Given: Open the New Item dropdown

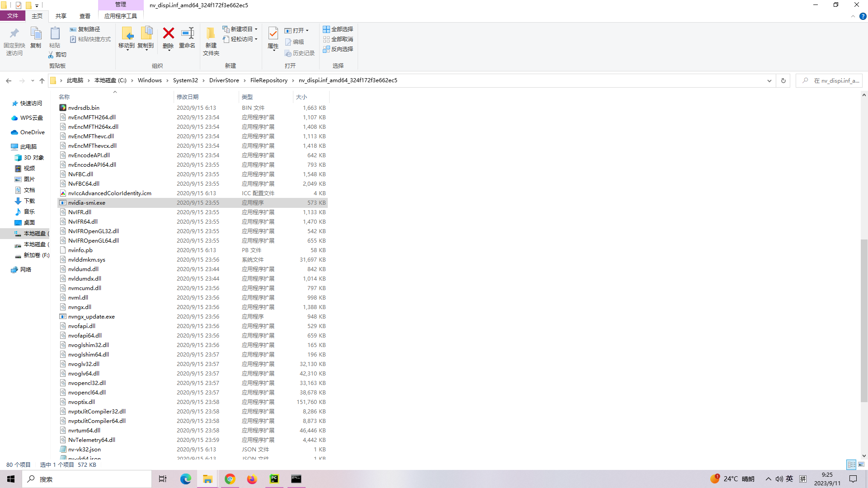Looking at the screenshot, I should (240, 29).
